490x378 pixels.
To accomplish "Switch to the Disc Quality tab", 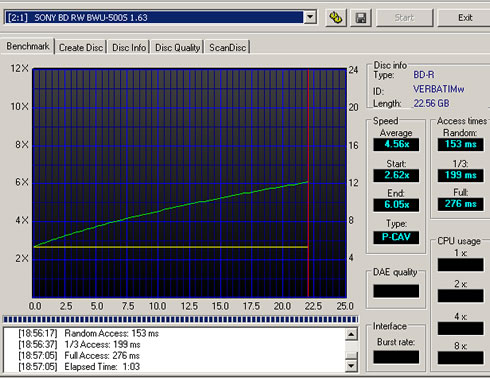I will (177, 47).
